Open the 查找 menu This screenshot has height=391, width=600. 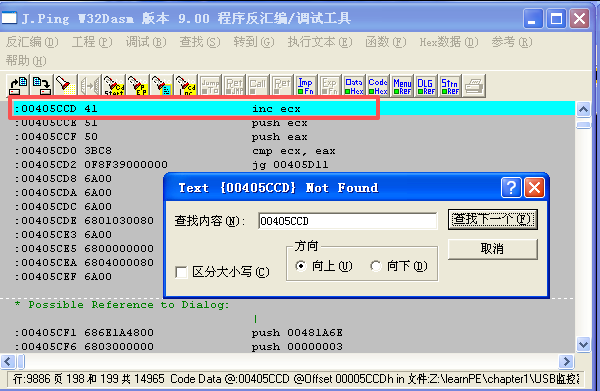(200, 42)
